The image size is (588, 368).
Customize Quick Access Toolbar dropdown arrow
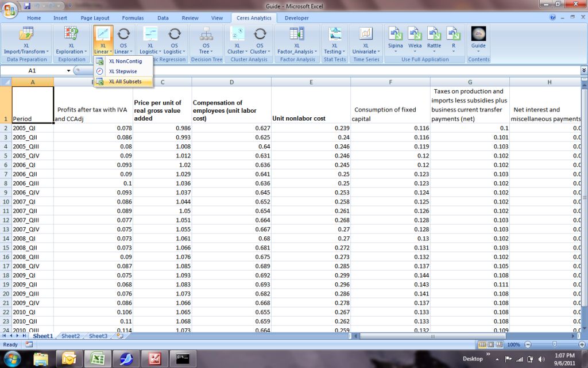[70, 6]
